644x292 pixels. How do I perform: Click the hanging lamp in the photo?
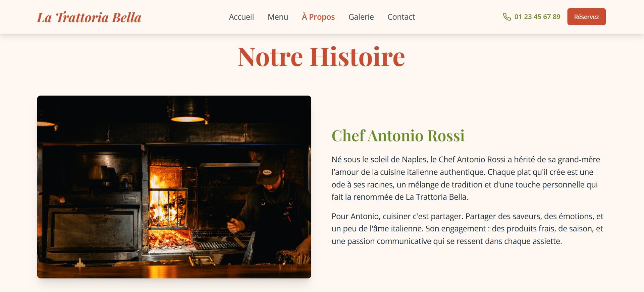click(188, 111)
